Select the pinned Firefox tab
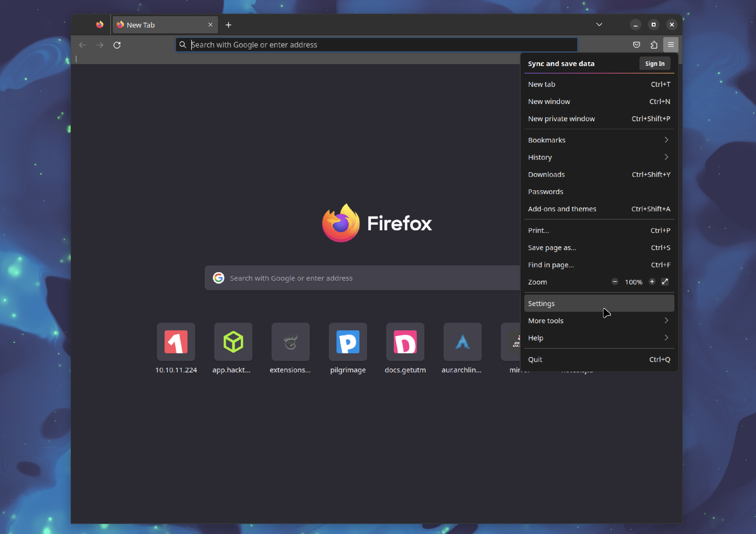 click(x=99, y=25)
